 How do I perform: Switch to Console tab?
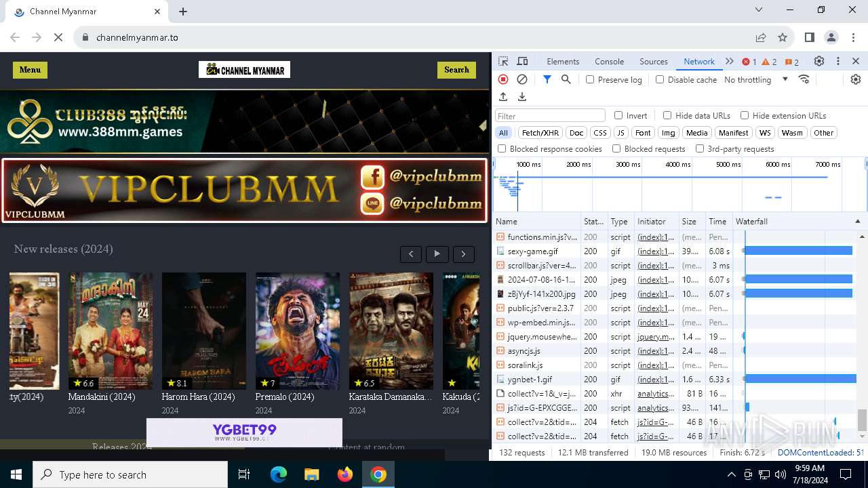[609, 61]
